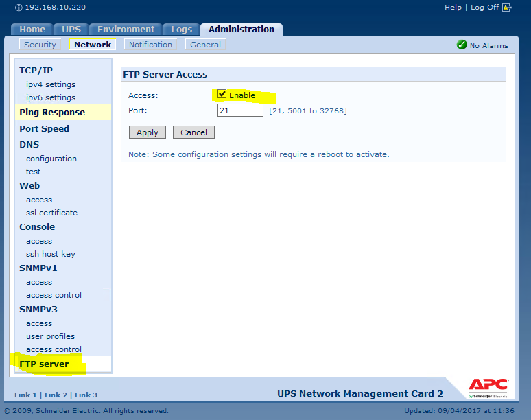Open the Help link
This screenshot has height=420, width=531.
pyautogui.click(x=453, y=8)
